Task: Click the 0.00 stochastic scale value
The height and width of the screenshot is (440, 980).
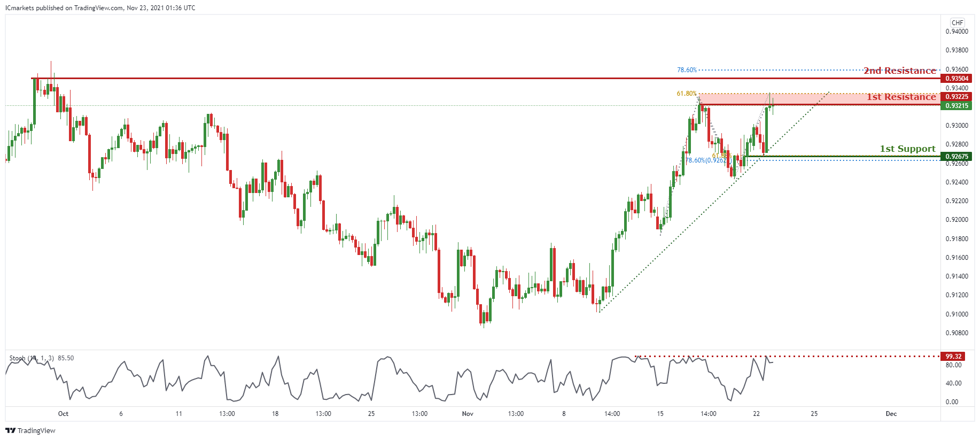Action: (952, 402)
